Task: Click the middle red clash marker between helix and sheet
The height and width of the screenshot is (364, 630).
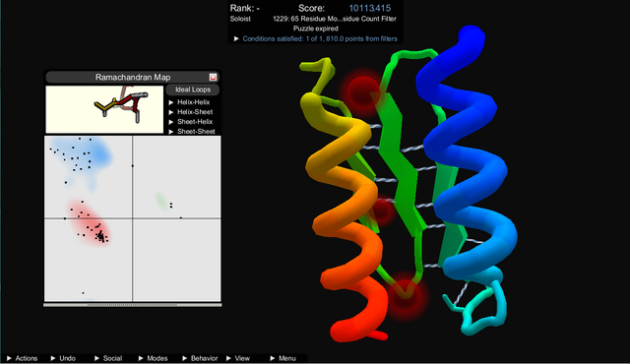Action: (380, 210)
